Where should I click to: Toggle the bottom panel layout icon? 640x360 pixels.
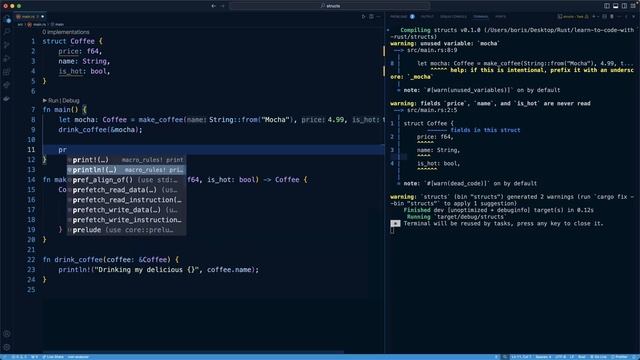(616, 6)
